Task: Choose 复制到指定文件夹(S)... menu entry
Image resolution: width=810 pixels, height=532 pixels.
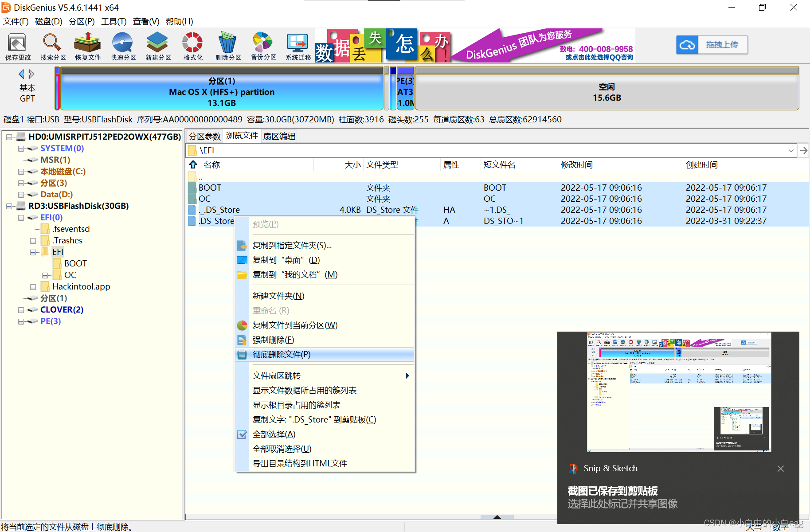Action: click(x=325, y=246)
